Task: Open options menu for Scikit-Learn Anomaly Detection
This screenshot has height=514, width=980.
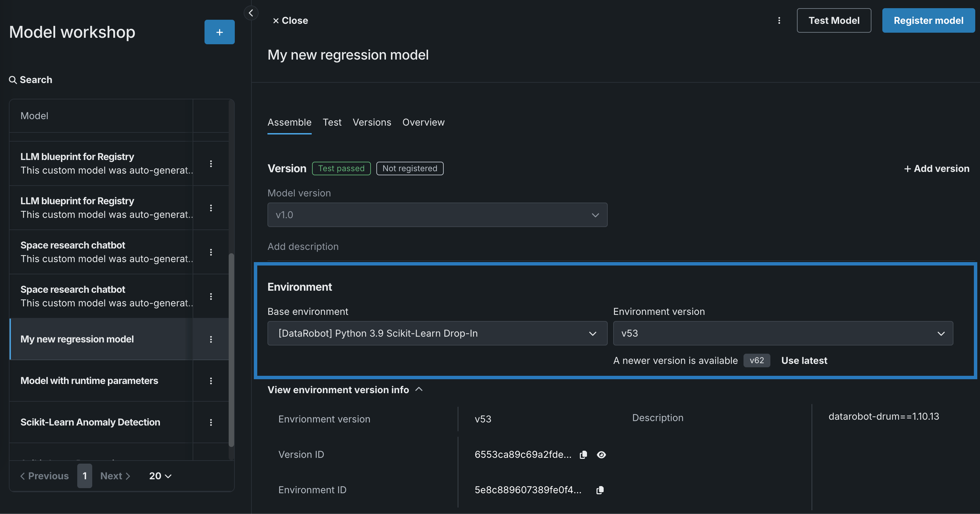Action: pyautogui.click(x=211, y=422)
